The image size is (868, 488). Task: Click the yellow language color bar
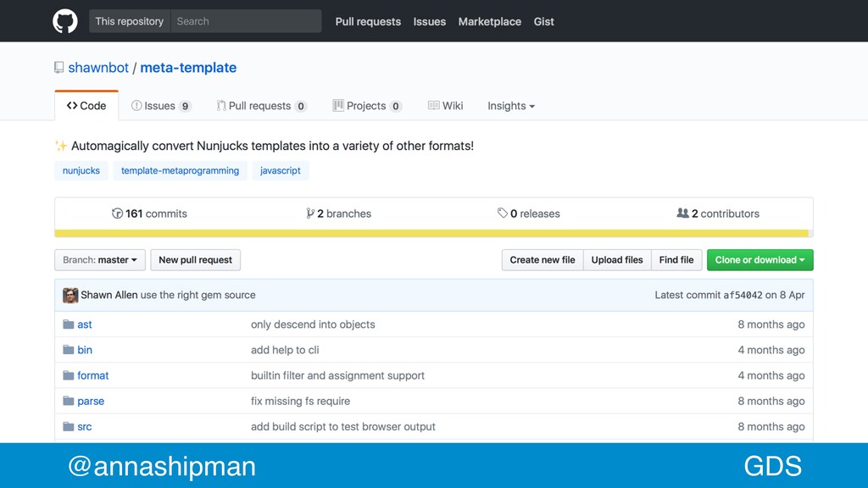[x=431, y=234]
